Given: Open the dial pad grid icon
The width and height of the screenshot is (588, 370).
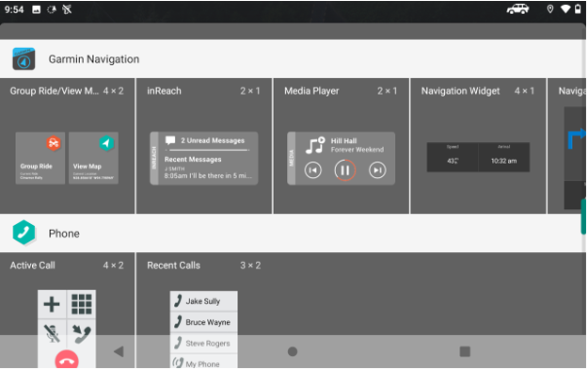Looking at the screenshot, I should coord(81,304).
